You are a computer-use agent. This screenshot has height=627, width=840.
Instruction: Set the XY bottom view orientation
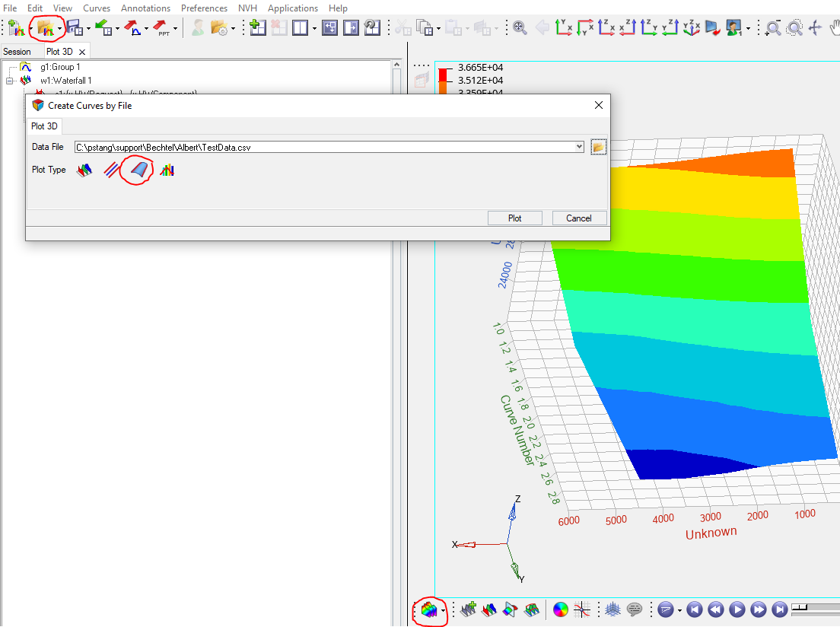click(x=585, y=27)
